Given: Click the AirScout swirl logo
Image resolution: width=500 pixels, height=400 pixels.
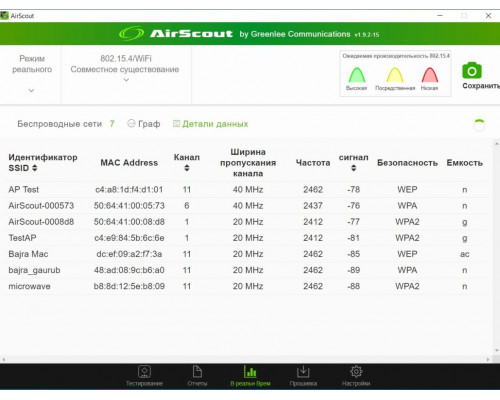Looking at the screenshot, I should click(x=131, y=33).
